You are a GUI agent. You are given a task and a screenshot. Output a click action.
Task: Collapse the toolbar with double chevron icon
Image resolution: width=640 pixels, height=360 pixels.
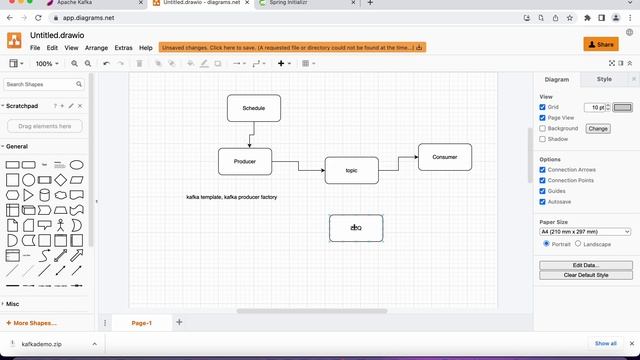tap(630, 63)
